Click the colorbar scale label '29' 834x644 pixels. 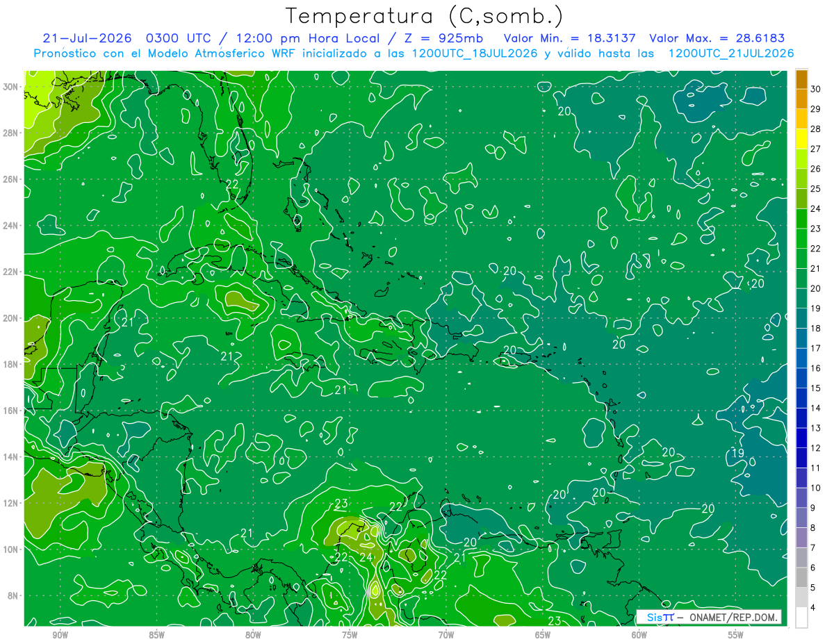point(815,109)
